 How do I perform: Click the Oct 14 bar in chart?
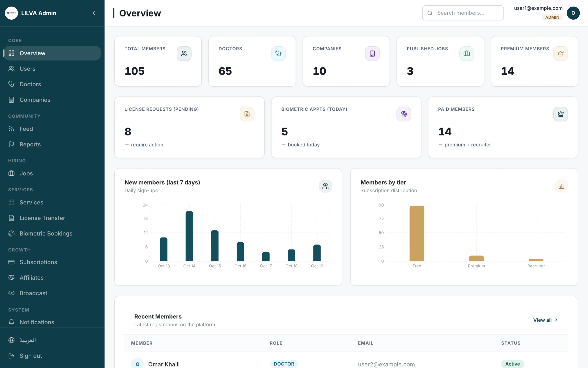click(189, 236)
